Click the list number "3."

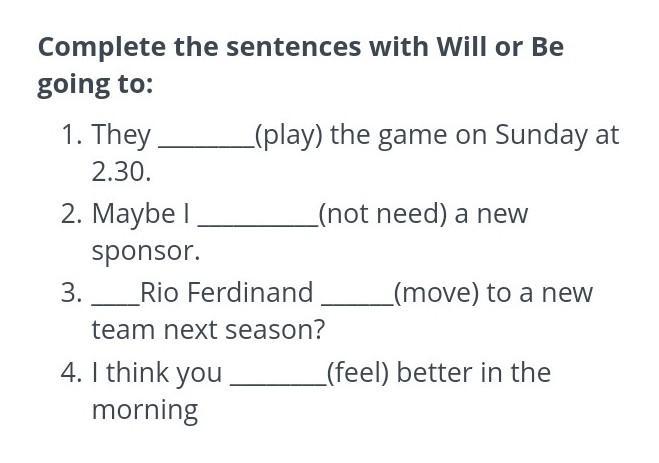click(x=72, y=293)
